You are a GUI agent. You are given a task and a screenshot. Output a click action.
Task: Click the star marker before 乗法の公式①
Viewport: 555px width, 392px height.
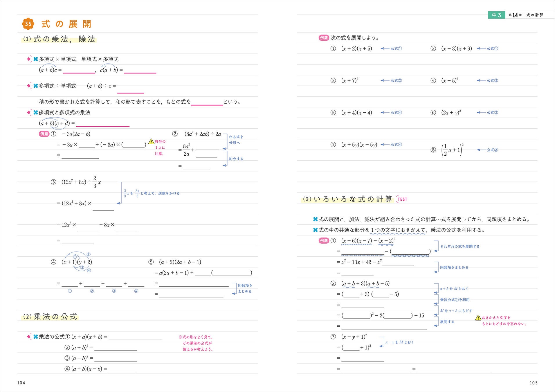tap(29, 337)
